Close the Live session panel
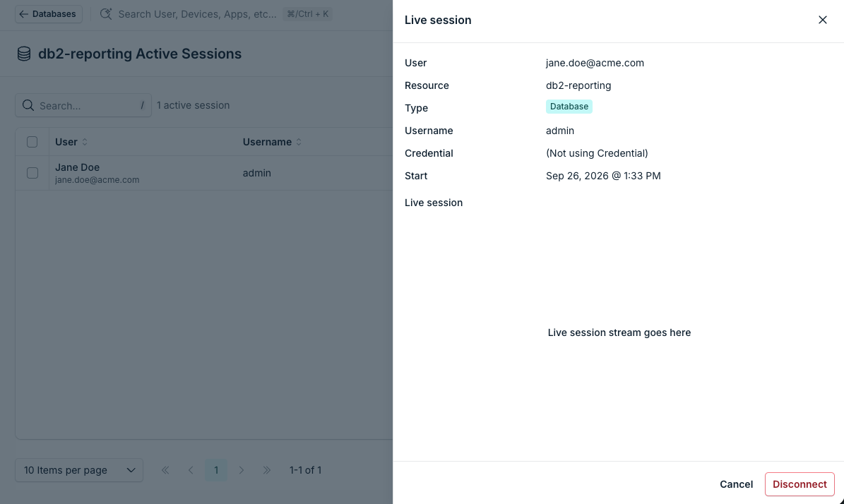 tap(823, 20)
